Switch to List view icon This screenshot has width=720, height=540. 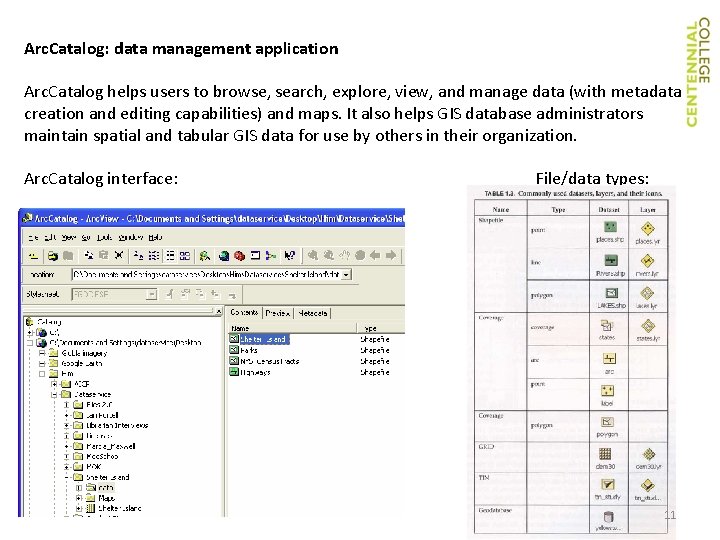coord(154,256)
